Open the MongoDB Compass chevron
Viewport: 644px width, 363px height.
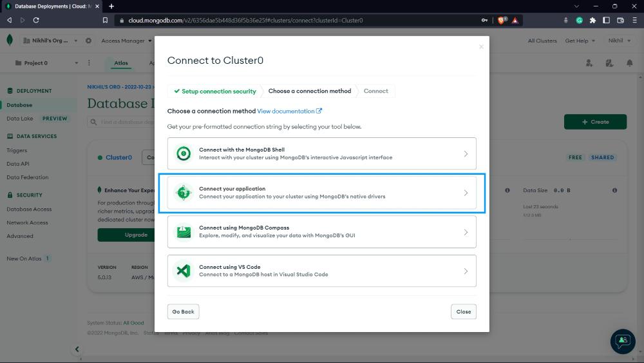click(466, 232)
